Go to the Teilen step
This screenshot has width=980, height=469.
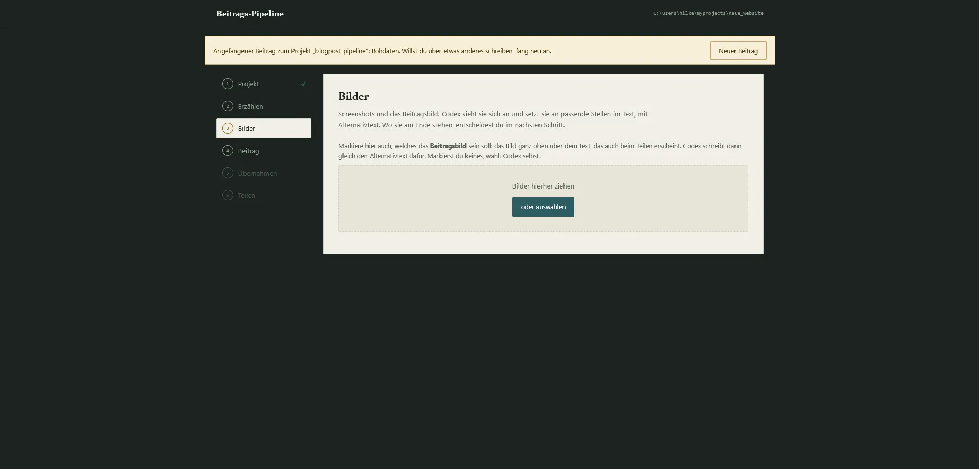click(x=264, y=195)
